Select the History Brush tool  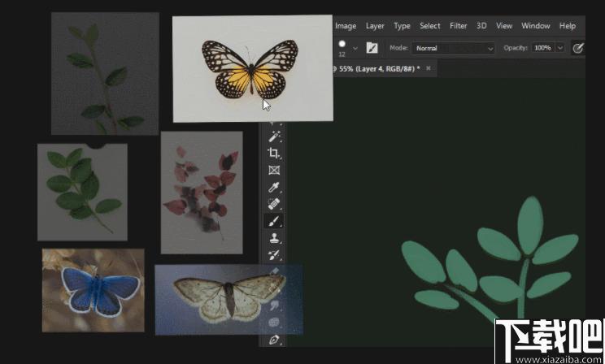click(274, 255)
